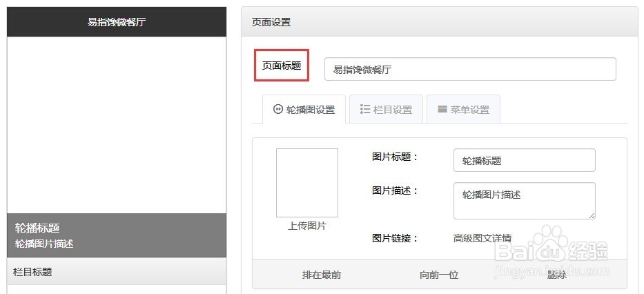This screenshot has height=294, width=644.
Task: Click the 图片标题： label
Action: [x=395, y=157]
